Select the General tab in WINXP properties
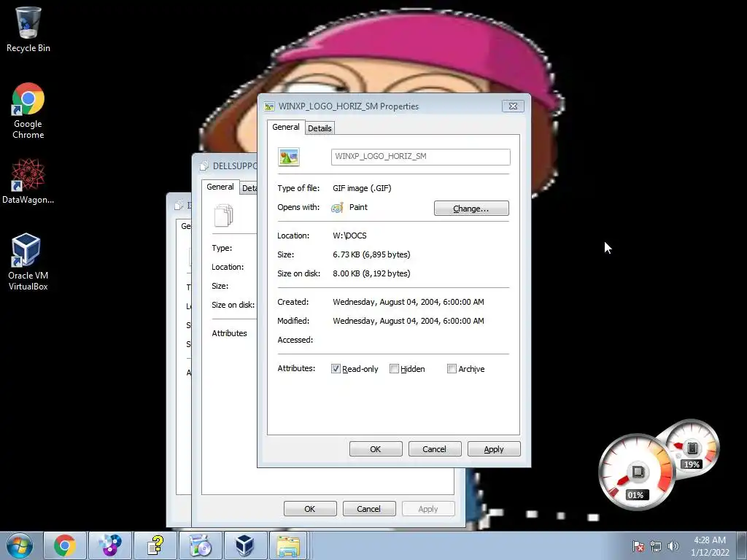Viewport: 747px width, 560px height. pos(286,127)
